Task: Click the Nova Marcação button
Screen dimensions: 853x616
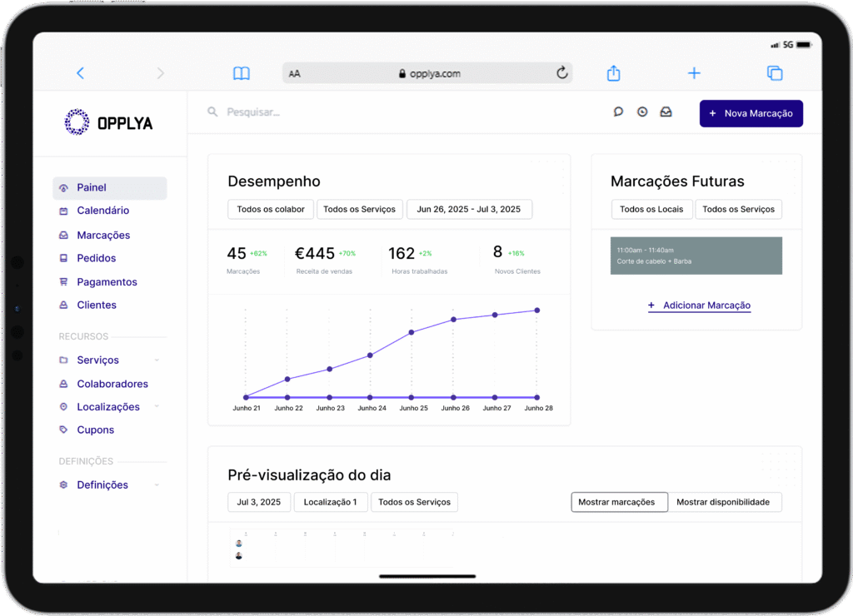Action: pos(751,113)
